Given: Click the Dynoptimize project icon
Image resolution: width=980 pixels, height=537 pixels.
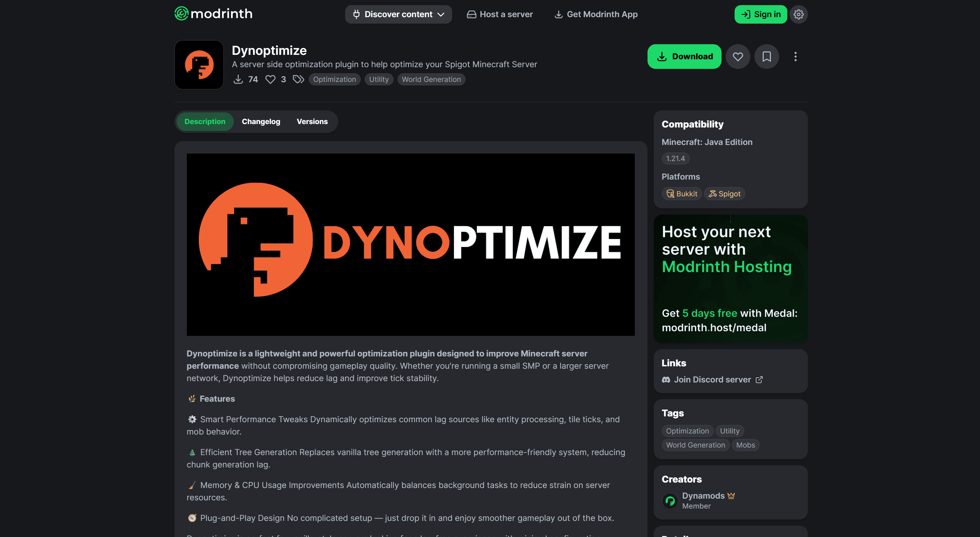Looking at the screenshot, I should pyautogui.click(x=199, y=65).
